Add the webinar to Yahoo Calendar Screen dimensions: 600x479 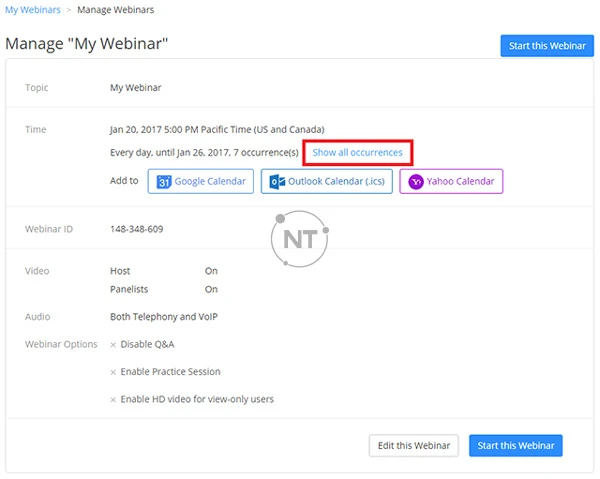pyautogui.click(x=461, y=182)
